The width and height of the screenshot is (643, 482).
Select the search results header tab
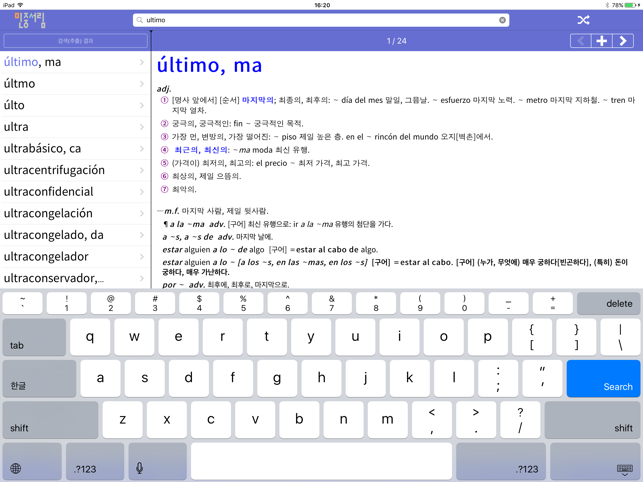point(75,41)
